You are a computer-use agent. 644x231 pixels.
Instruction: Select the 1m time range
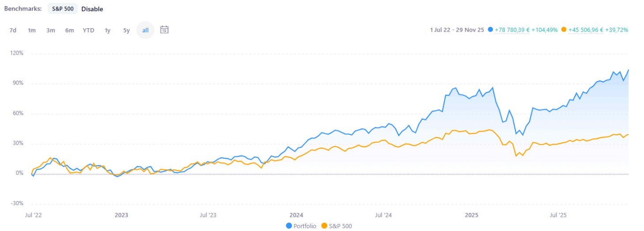[x=32, y=30]
